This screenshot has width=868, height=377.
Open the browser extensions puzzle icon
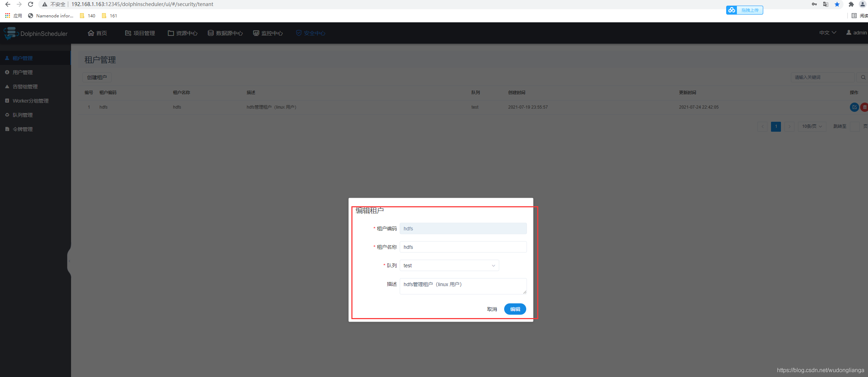(x=851, y=4)
